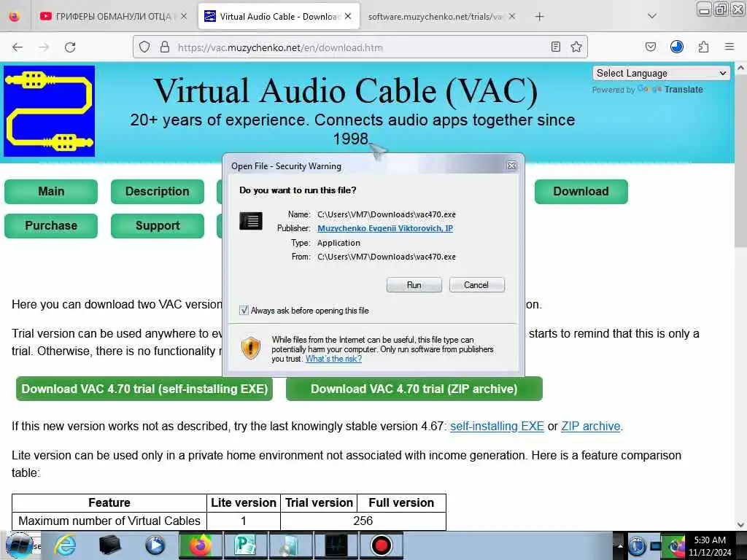This screenshot has width=747, height=560.
Task: Click the Trial version table header
Action: [x=319, y=503]
